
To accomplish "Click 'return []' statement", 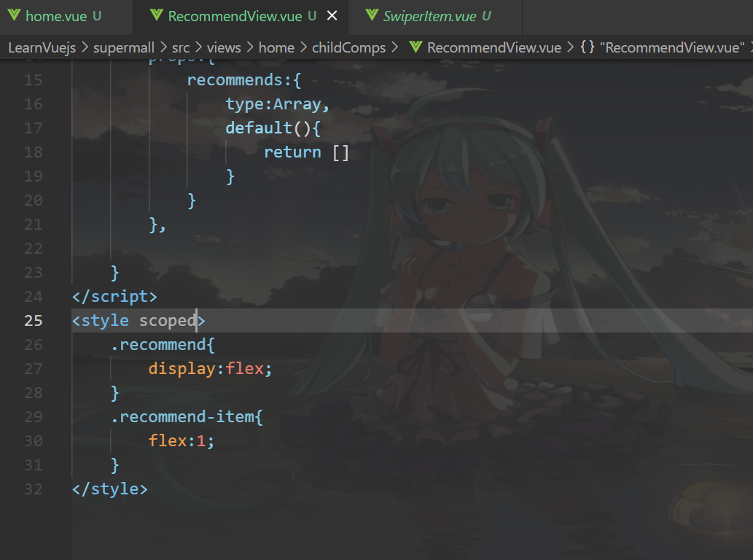I will (306, 152).
